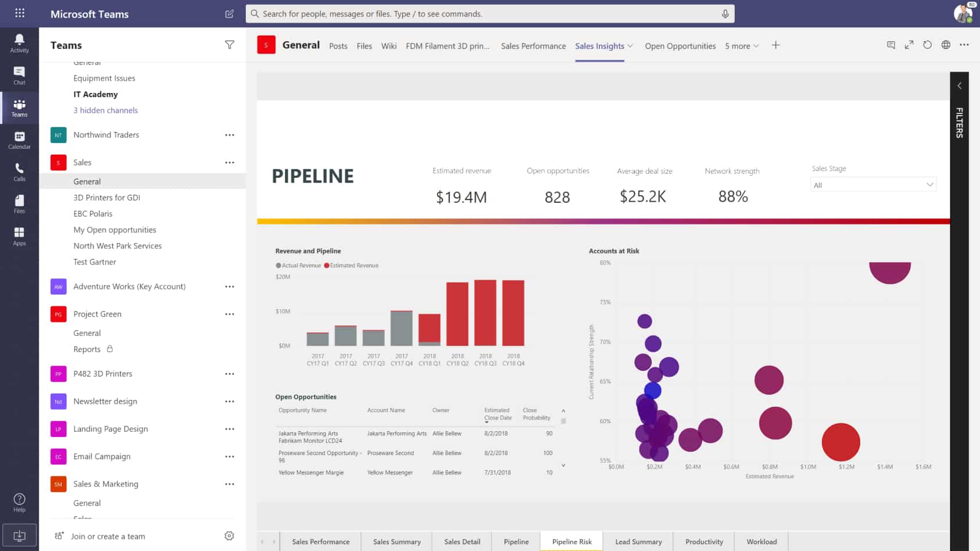The width and height of the screenshot is (980, 551).
Task: Click the filter teams funnel icon
Action: point(230,45)
